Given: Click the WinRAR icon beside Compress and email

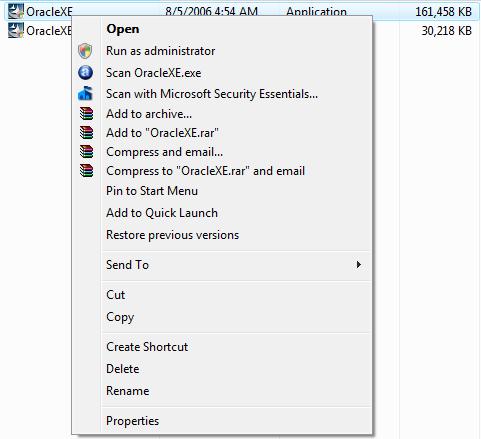Looking at the screenshot, I should [x=86, y=152].
